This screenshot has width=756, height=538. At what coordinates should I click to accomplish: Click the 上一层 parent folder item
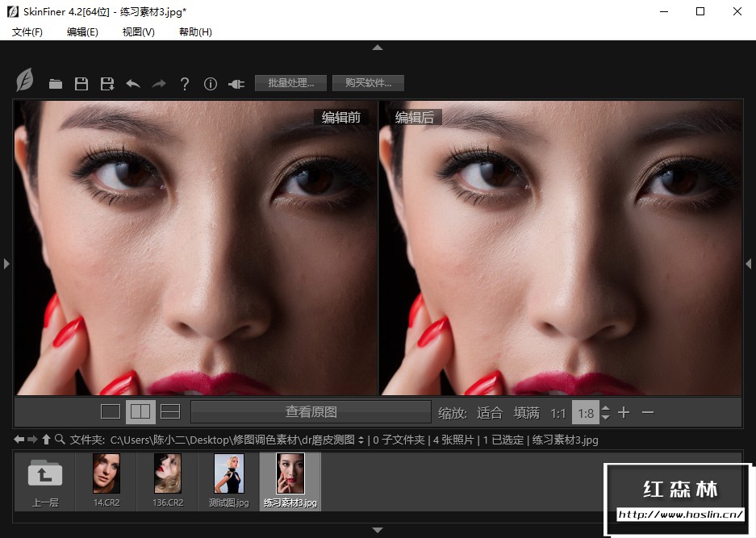[x=45, y=481]
